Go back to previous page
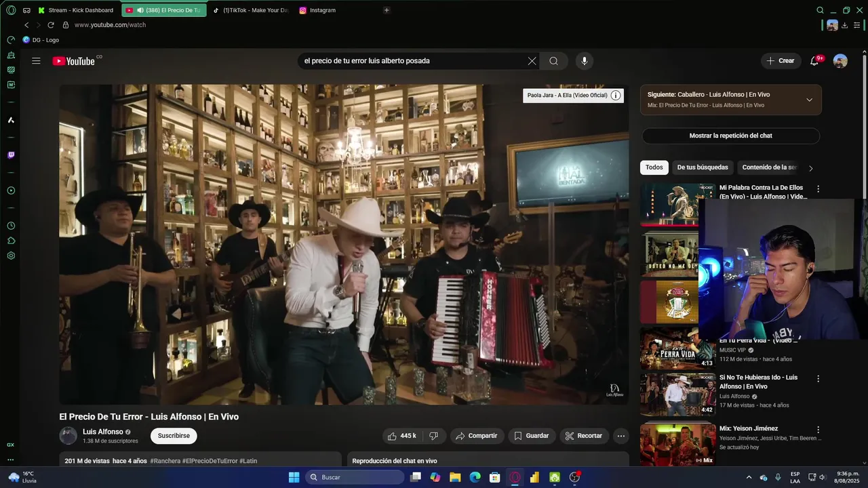 [x=26, y=25]
